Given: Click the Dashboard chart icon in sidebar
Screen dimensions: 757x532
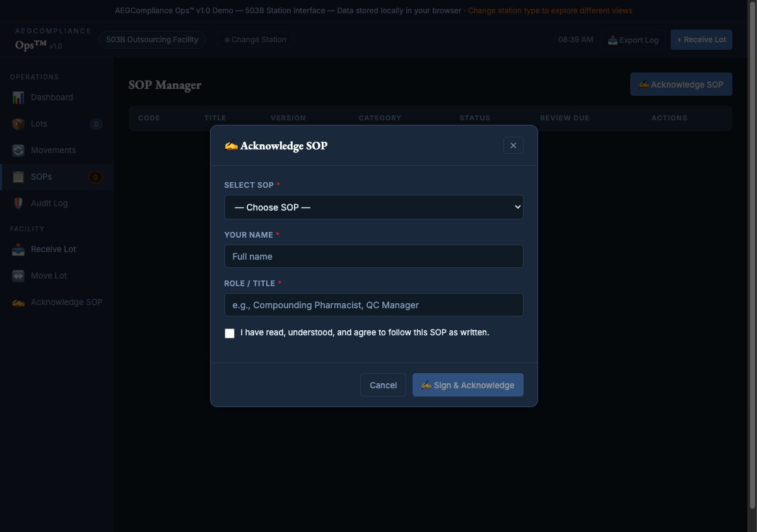Looking at the screenshot, I should point(18,98).
